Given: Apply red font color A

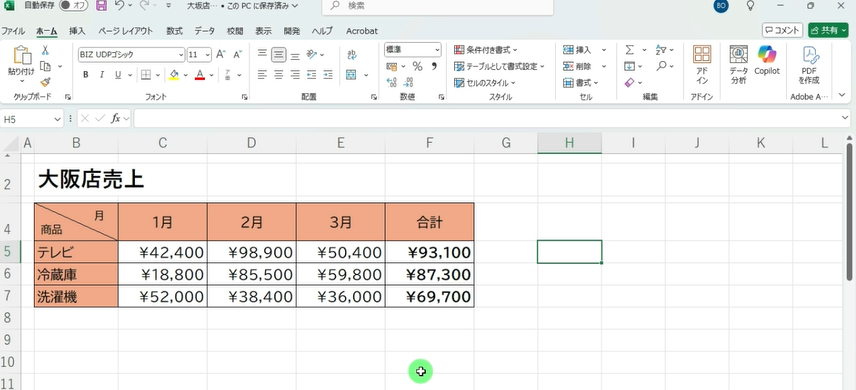Looking at the screenshot, I should [x=200, y=75].
